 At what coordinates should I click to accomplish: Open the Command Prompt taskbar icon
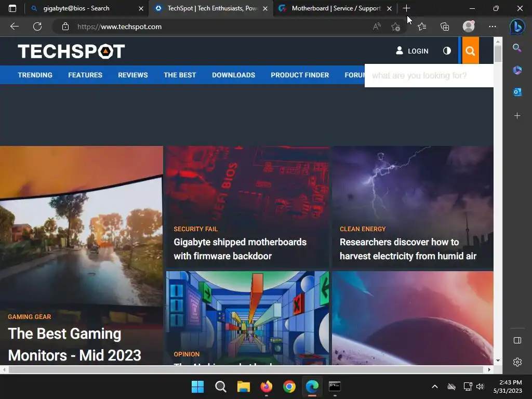tap(335, 387)
